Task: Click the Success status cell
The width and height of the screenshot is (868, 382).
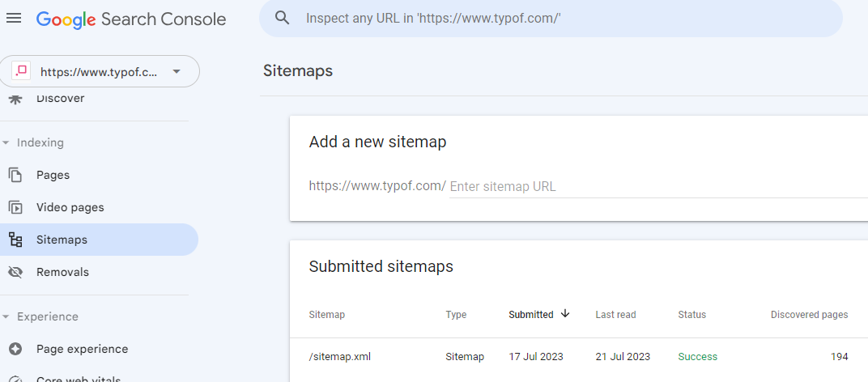Action: [x=697, y=357]
